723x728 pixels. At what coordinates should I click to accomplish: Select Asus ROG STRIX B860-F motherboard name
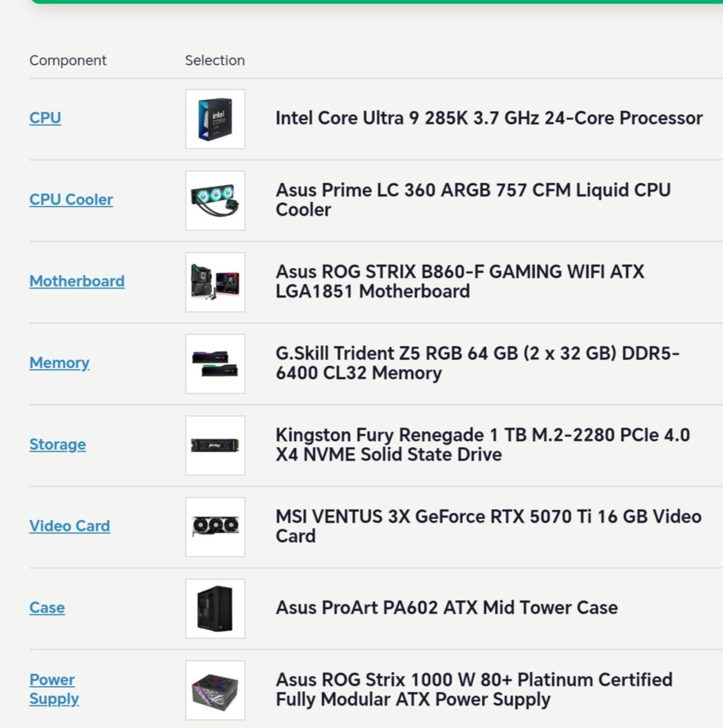[460, 282]
